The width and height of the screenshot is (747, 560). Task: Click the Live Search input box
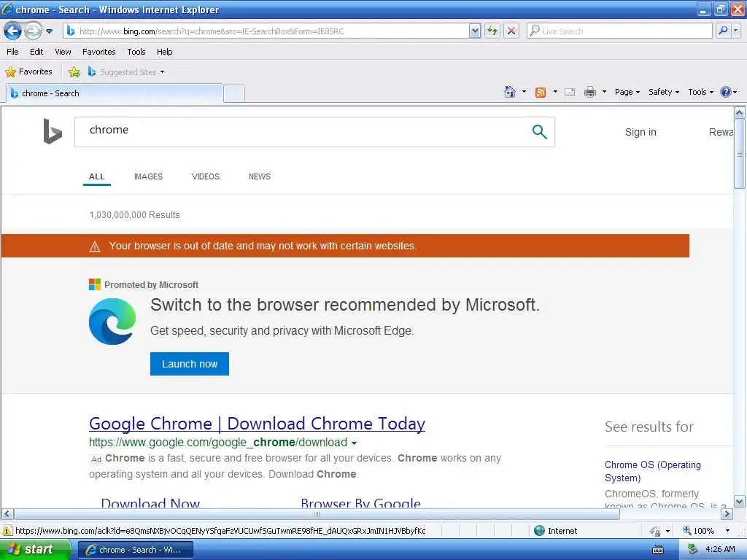pyautogui.click(x=619, y=31)
